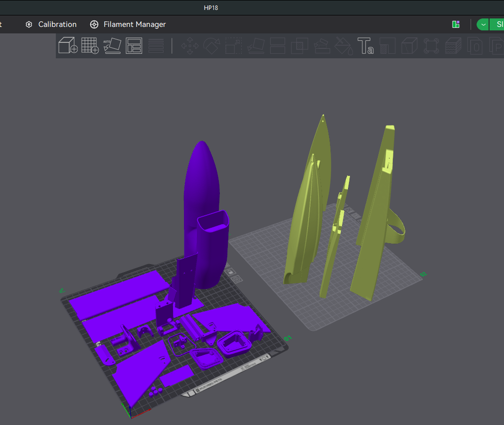Select the Scale tool icon
The width and height of the screenshot is (504, 425).
pyautogui.click(x=233, y=46)
